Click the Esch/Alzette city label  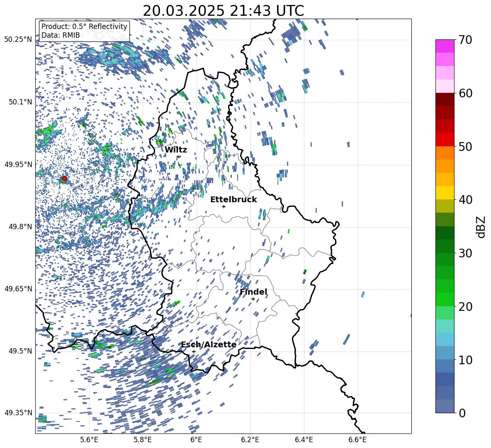[209, 344]
